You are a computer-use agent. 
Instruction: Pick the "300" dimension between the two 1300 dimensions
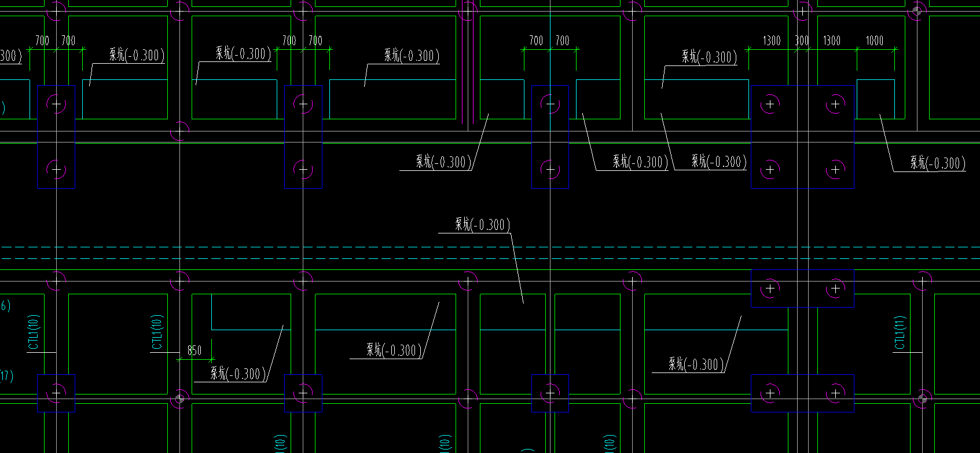(802, 41)
